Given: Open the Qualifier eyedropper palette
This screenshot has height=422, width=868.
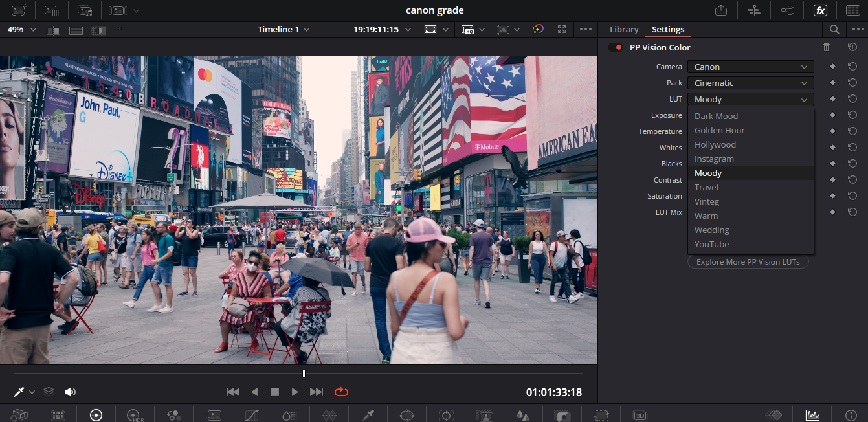Looking at the screenshot, I should coord(368,416).
